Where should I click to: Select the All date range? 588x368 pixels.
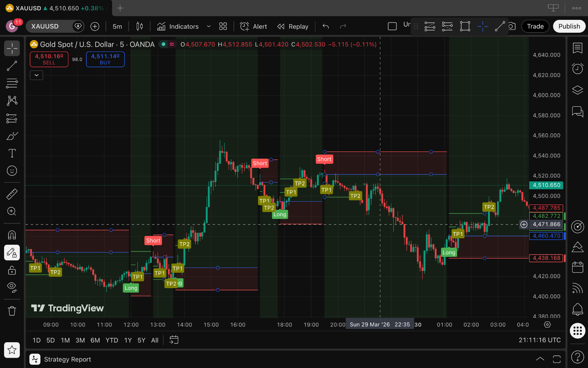155,340
